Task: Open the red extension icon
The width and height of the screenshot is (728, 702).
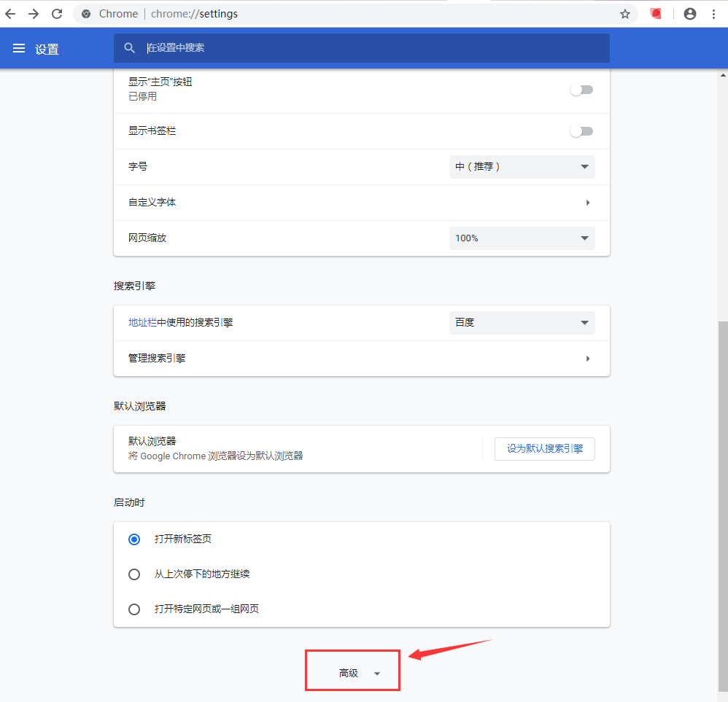Action: pos(656,14)
